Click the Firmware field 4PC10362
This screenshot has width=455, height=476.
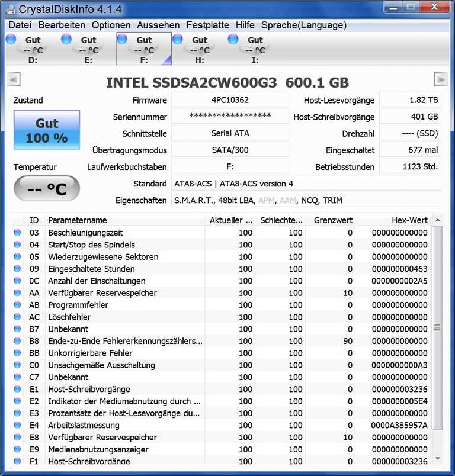(230, 100)
